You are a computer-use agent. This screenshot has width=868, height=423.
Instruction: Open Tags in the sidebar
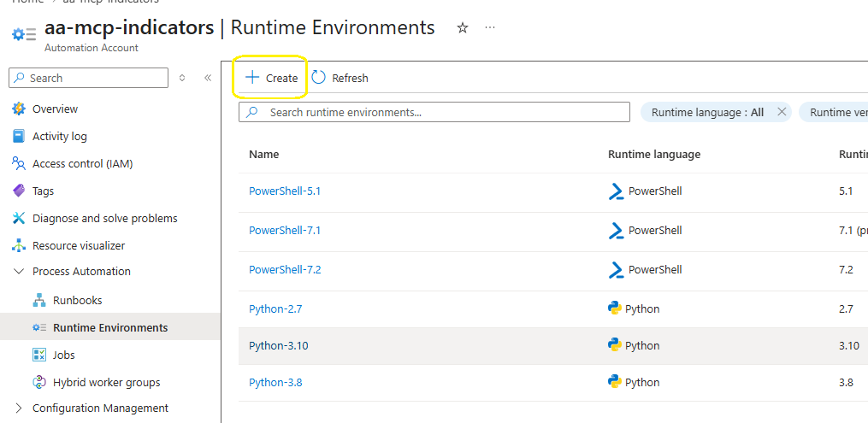[x=43, y=191]
